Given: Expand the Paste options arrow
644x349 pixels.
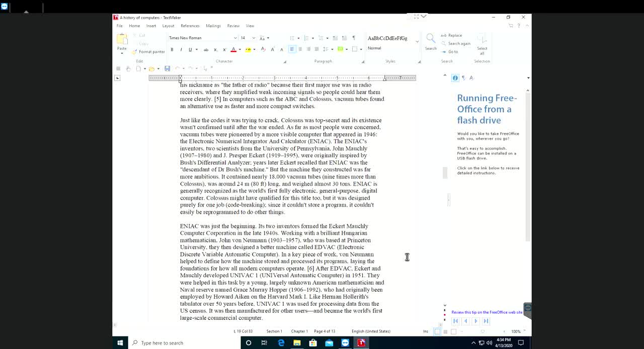Looking at the screenshot, I should click(x=122, y=53).
